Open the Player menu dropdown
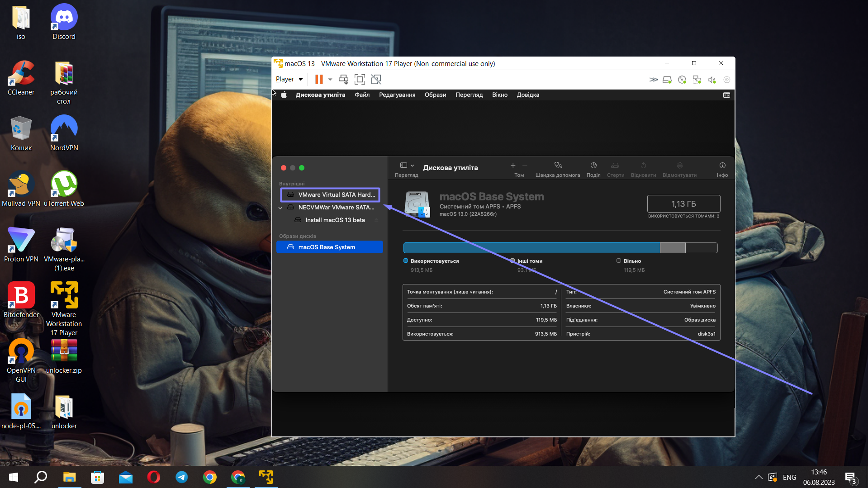The image size is (868, 488). (x=289, y=79)
